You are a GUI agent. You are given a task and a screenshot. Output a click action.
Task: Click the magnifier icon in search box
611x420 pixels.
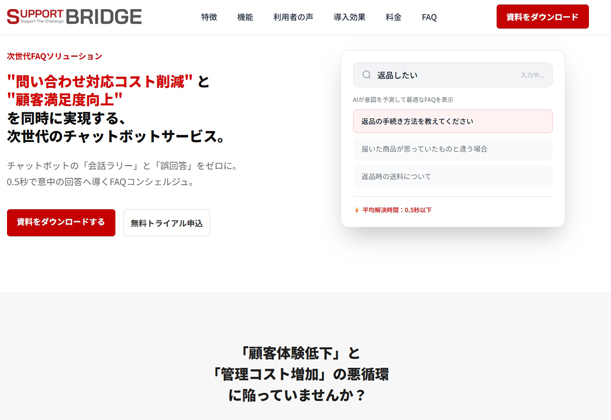tap(367, 75)
